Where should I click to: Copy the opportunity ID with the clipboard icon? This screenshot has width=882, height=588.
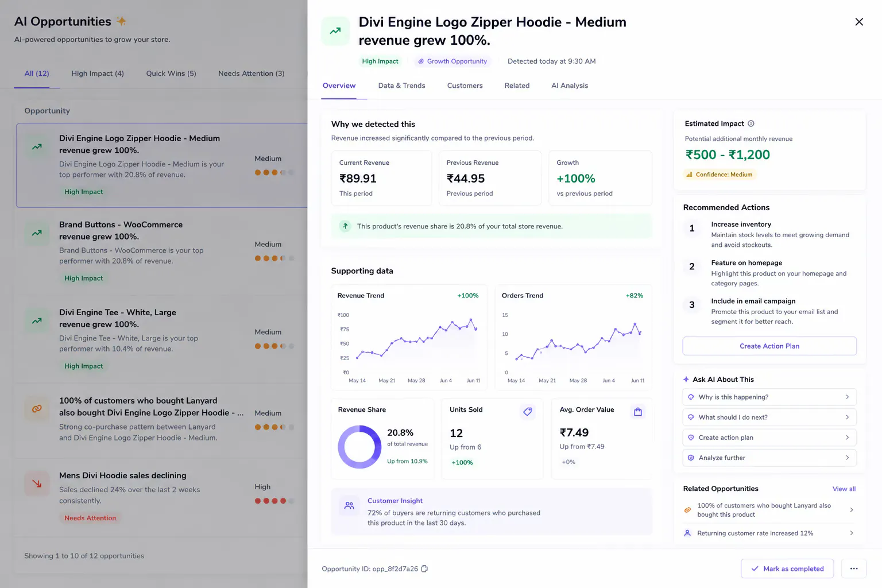click(424, 568)
